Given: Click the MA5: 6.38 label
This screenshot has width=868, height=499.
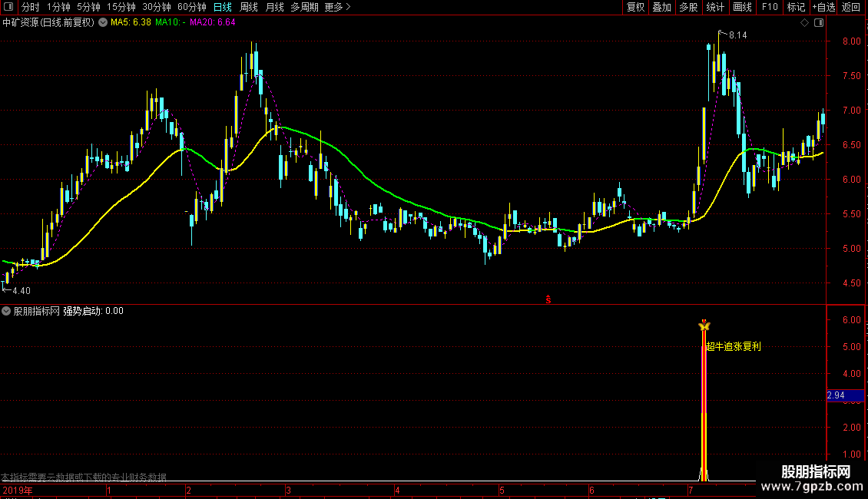Looking at the screenshot, I should point(131,23).
